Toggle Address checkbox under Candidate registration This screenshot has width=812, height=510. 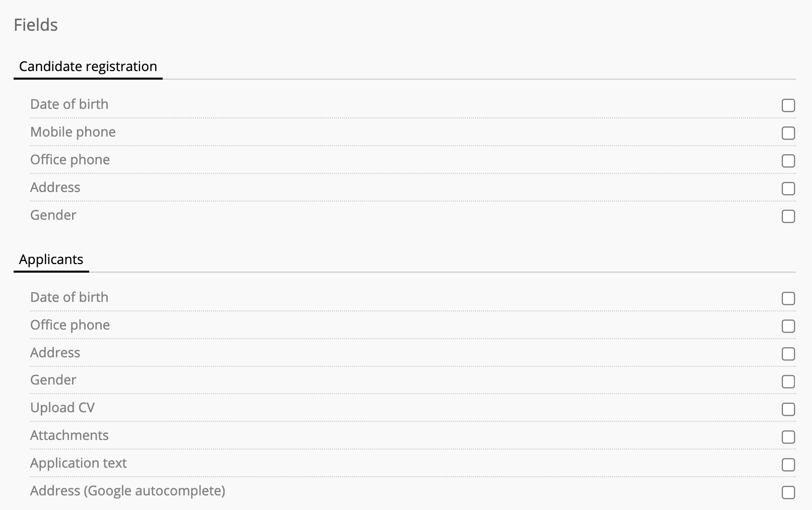click(788, 188)
